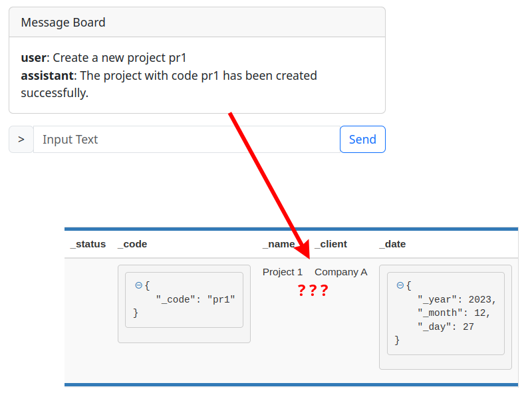532x399 pixels.
Task: Click the _date column header
Action: point(392,244)
